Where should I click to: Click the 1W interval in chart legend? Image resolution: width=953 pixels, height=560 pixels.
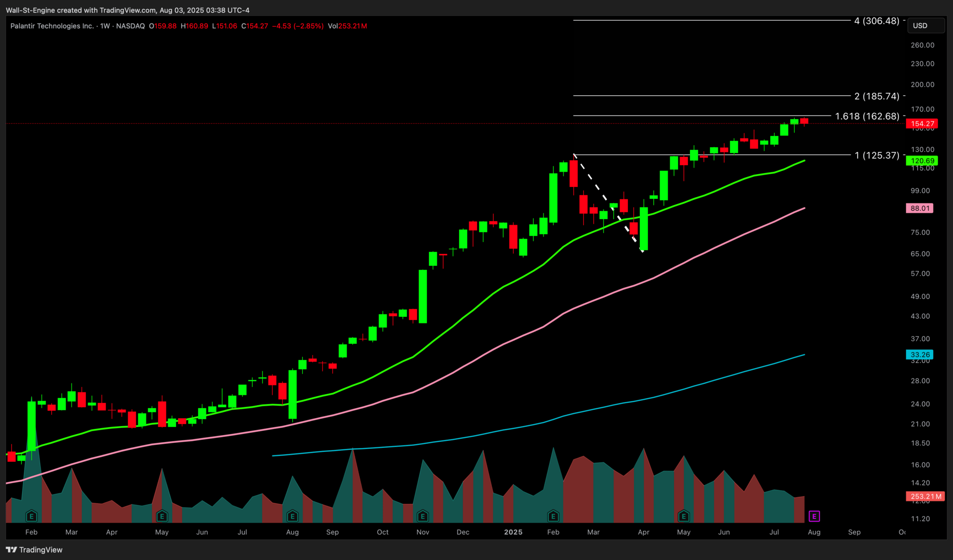point(105,26)
